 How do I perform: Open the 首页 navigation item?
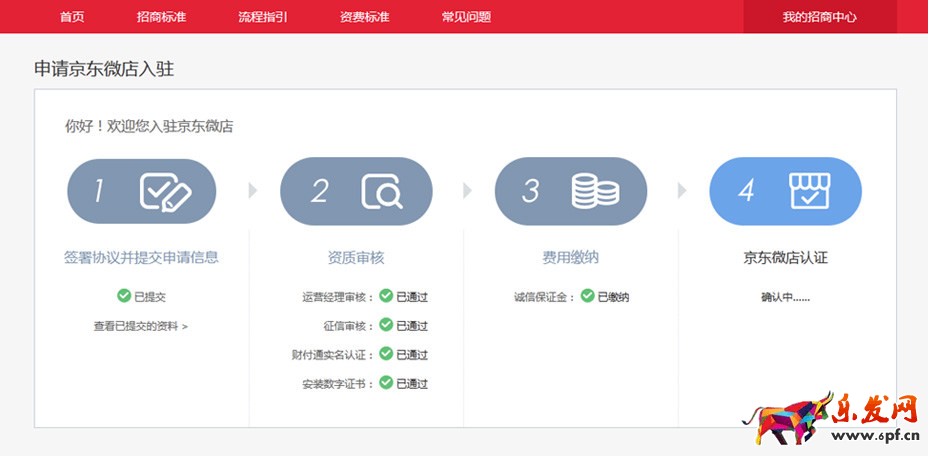coord(72,17)
